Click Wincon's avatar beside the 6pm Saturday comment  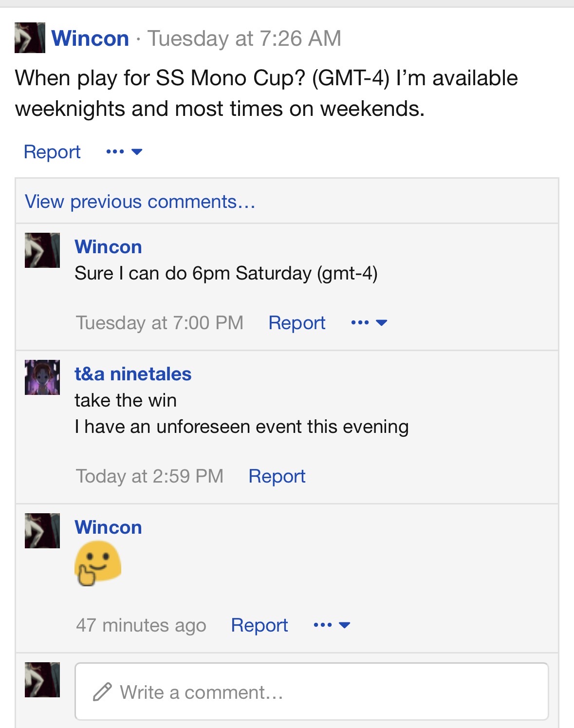42,250
